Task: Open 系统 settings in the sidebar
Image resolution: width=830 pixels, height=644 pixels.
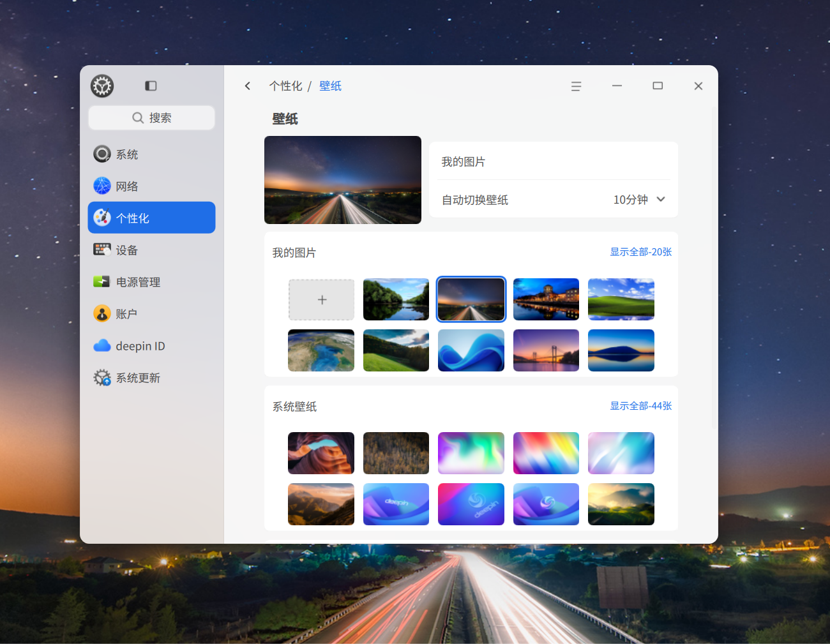Action: pyautogui.click(x=151, y=154)
